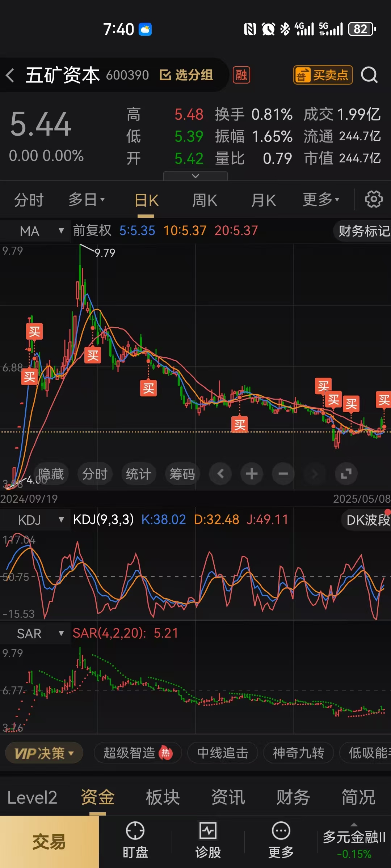Tap the battery indicator showing 82

point(362,29)
